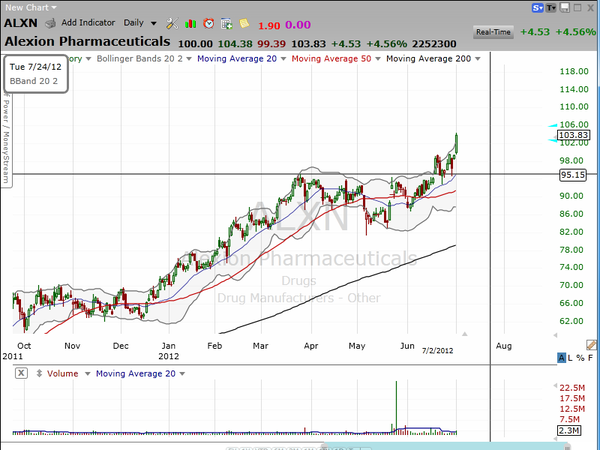Image resolution: width=600 pixels, height=450 pixels.
Task: Click the gray arrow above 22.5M volume scale
Action: [x=554, y=386]
